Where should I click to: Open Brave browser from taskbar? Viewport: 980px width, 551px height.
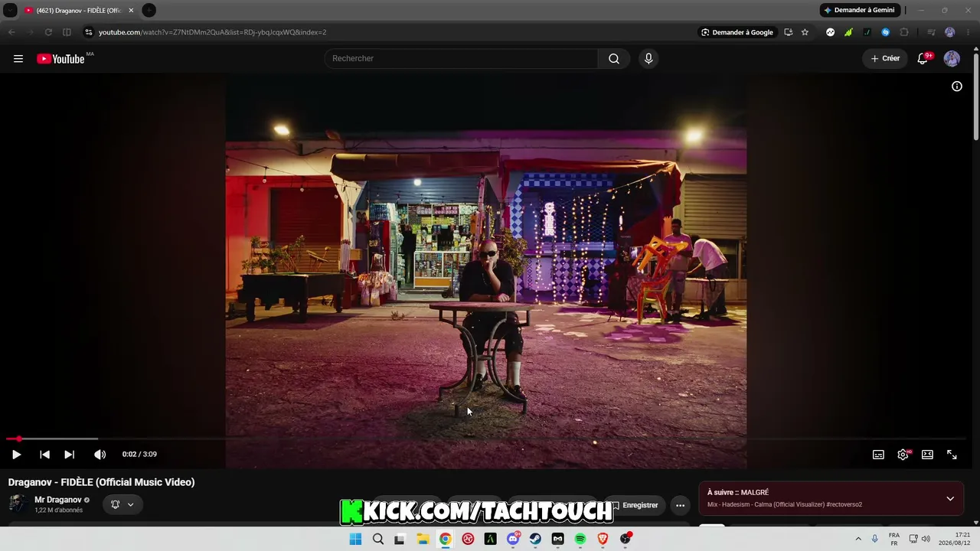[603, 539]
